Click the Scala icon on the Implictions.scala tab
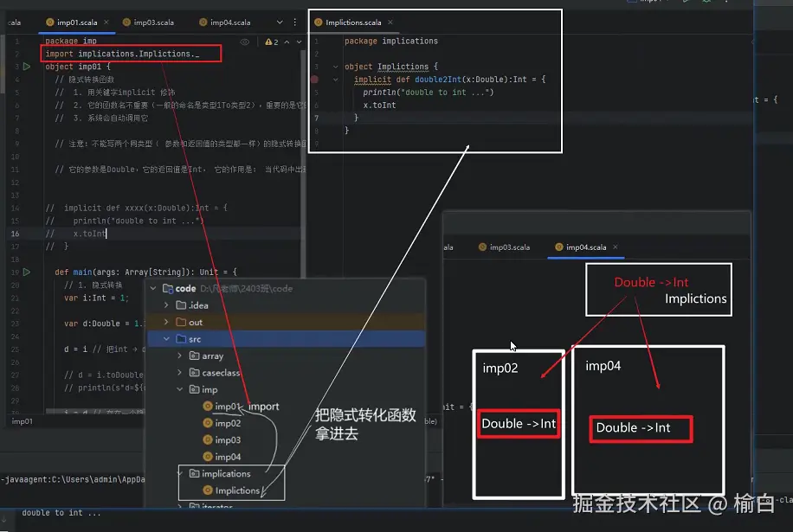Image resolution: width=793 pixels, height=532 pixels. click(319, 22)
